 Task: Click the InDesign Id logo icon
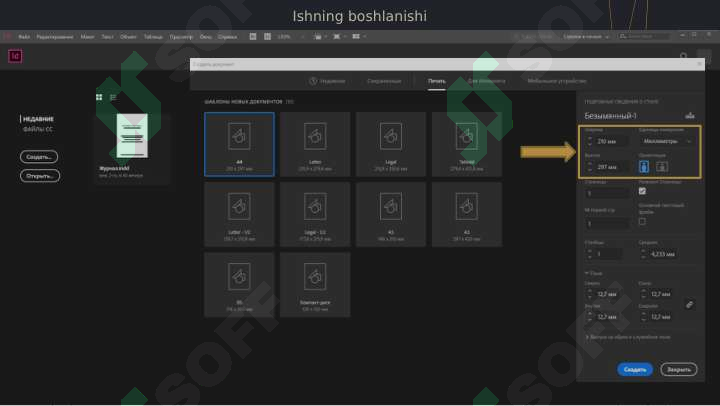15,56
